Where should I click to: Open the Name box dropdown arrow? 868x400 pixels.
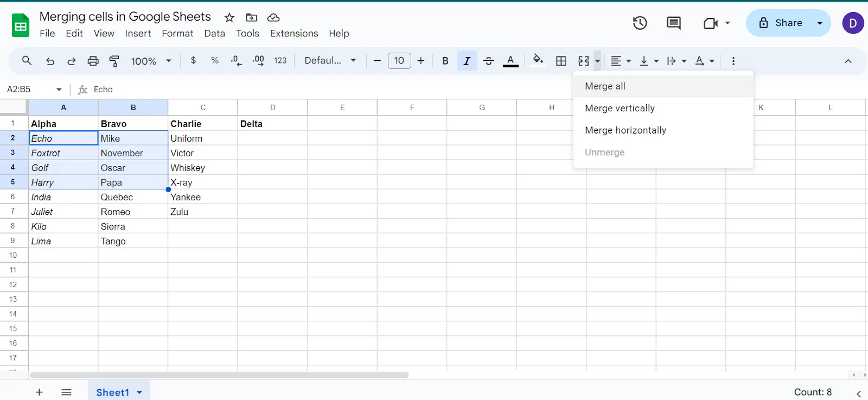[59, 90]
